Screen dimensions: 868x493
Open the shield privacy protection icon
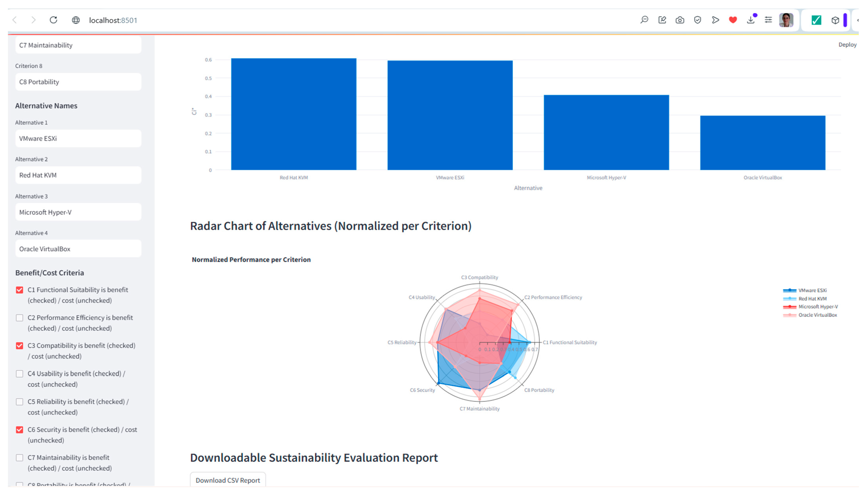click(697, 20)
